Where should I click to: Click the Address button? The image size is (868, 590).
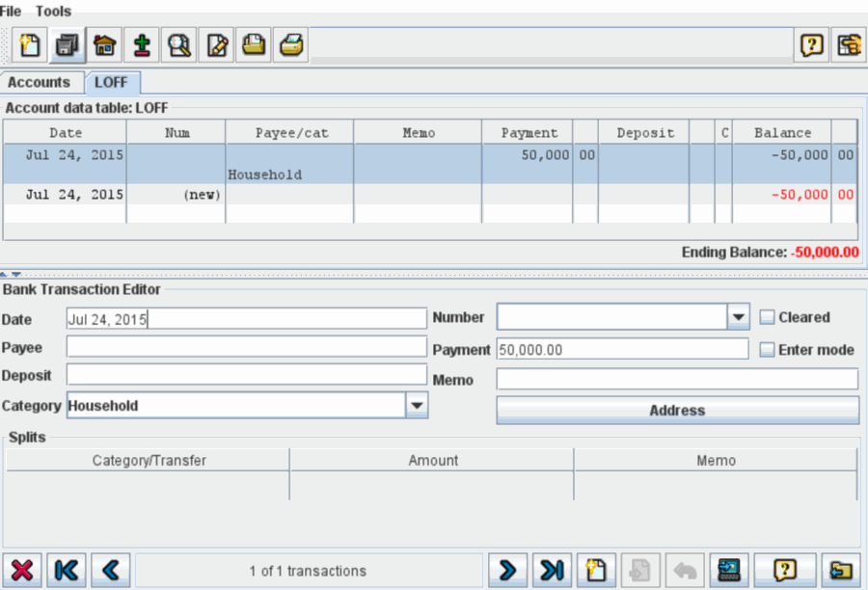click(x=678, y=410)
